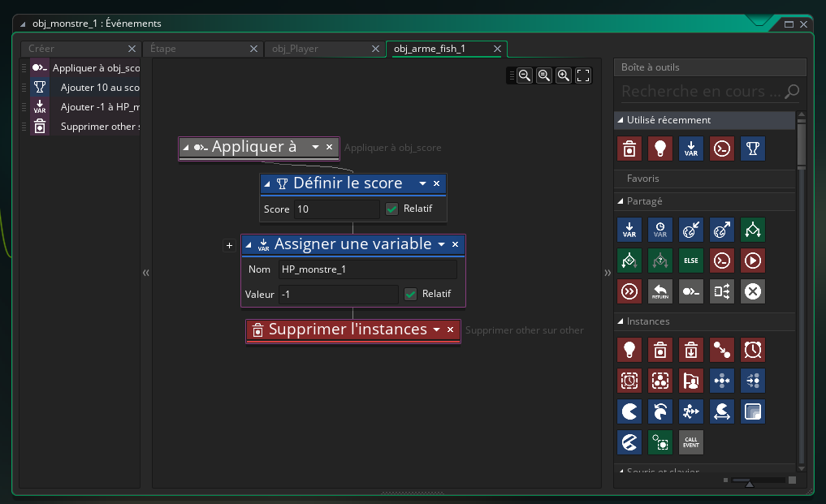Click the HP_monstre_1 name input field

tap(366, 269)
